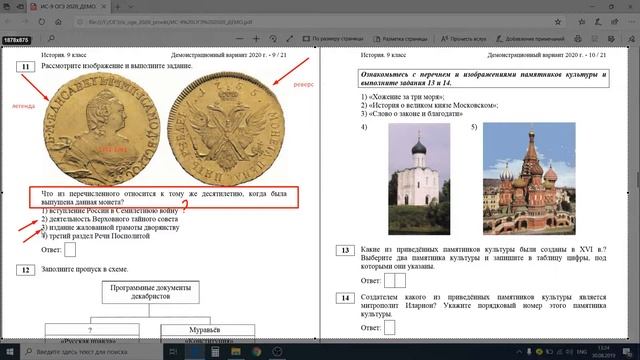Image resolution: width=640 pixels, height=360 pixels.
Task: Pin the PDF toolbar
Action: (x=631, y=39)
